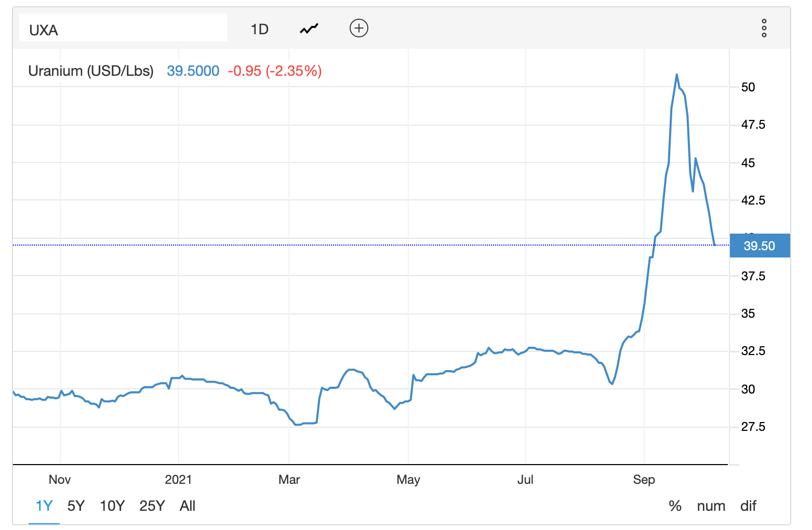
Task: Add a comparison with the plus icon
Action: pos(359,28)
